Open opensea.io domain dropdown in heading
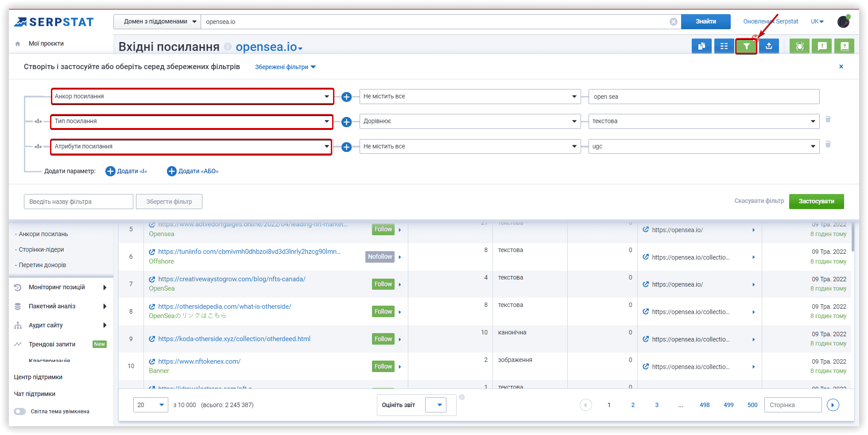The image size is (868, 435). click(x=269, y=47)
